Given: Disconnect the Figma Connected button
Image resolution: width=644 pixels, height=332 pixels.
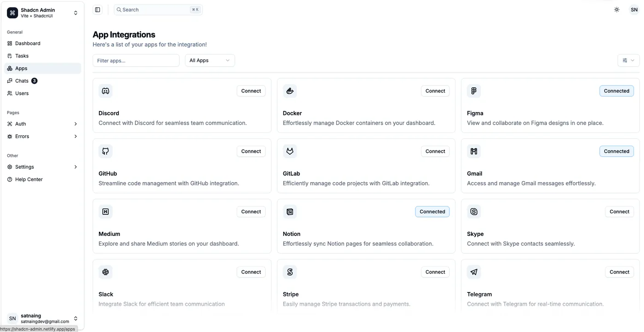Looking at the screenshot, I should coord(616,91).
